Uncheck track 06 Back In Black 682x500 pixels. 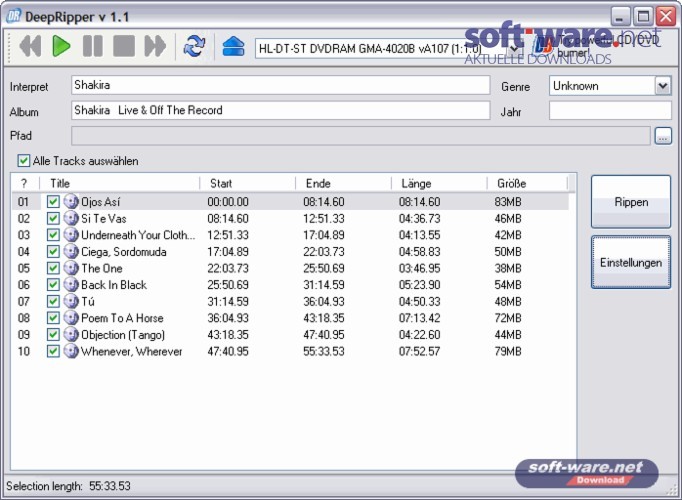53,285
